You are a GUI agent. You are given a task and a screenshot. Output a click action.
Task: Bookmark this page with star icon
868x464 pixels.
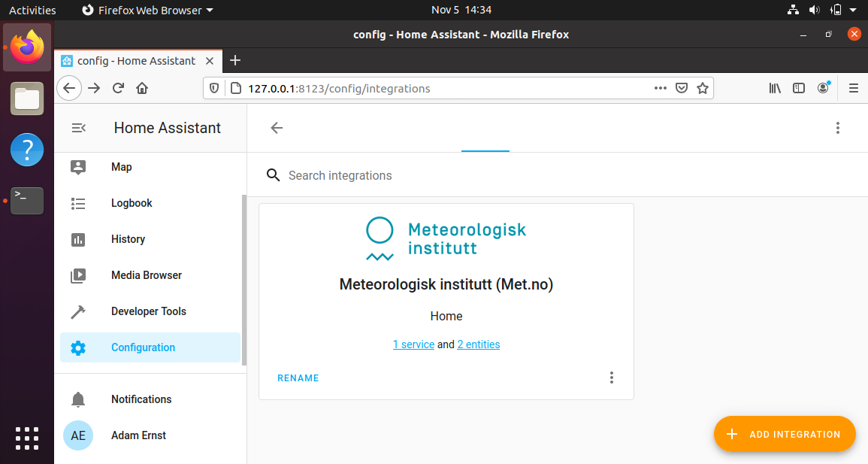pos(703,88)
